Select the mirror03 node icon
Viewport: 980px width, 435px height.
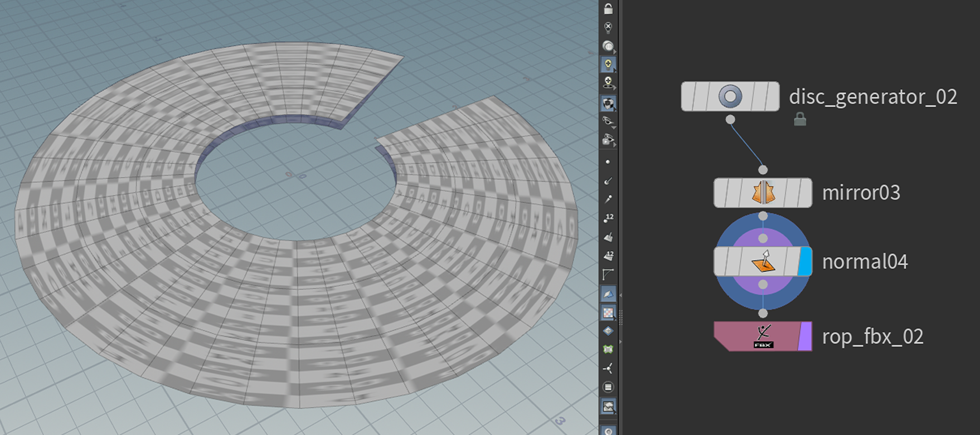point(763,193)
